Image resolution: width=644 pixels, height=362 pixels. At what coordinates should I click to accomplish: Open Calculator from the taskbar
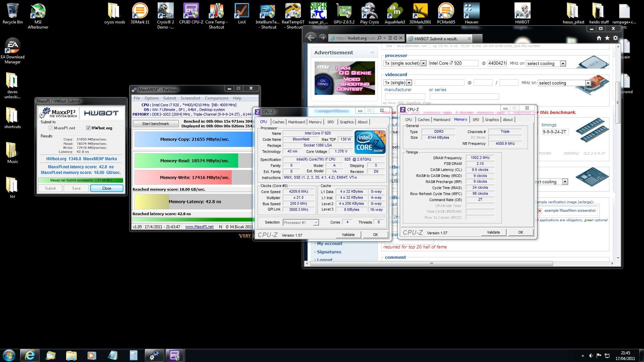[x=133, y=356]
